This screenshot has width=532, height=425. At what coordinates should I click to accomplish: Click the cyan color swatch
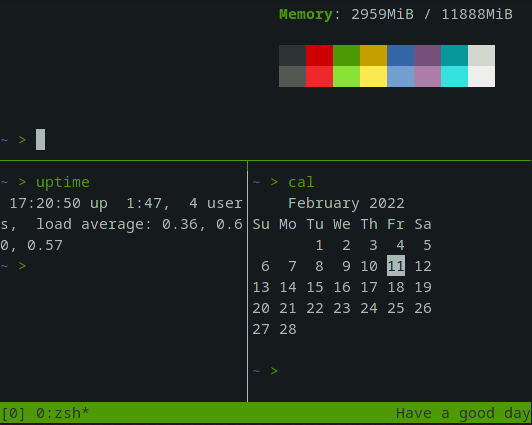coord(454,76)
